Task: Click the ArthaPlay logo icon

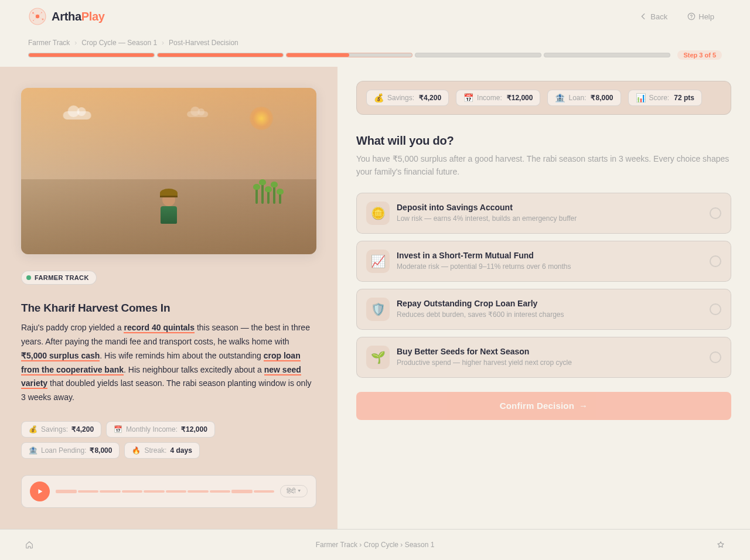Action: [36, 16]
